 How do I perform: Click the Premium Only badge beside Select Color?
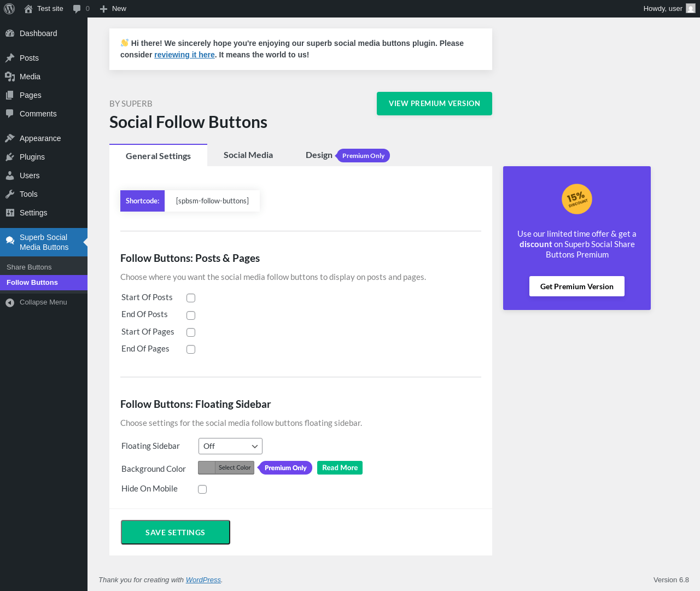(285, 468)
